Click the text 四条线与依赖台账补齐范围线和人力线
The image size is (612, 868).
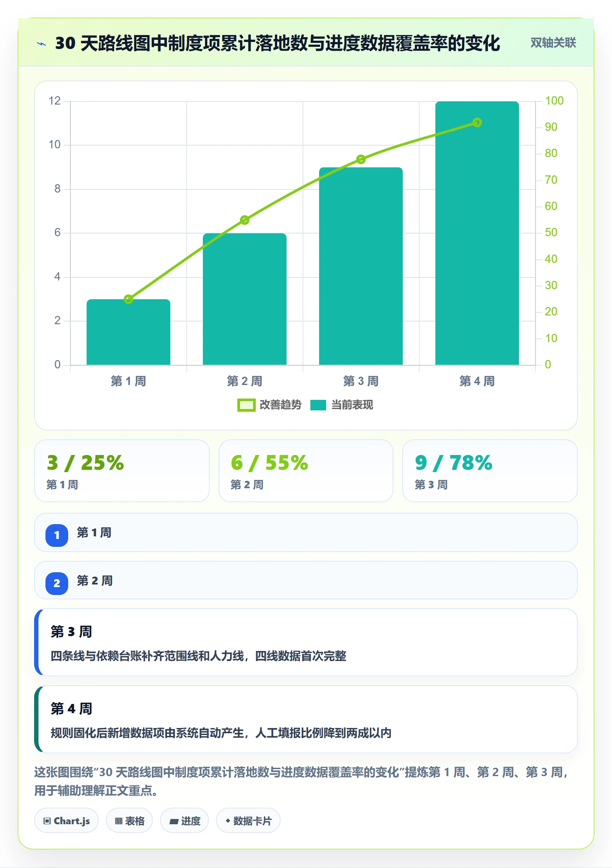(147, 656)
